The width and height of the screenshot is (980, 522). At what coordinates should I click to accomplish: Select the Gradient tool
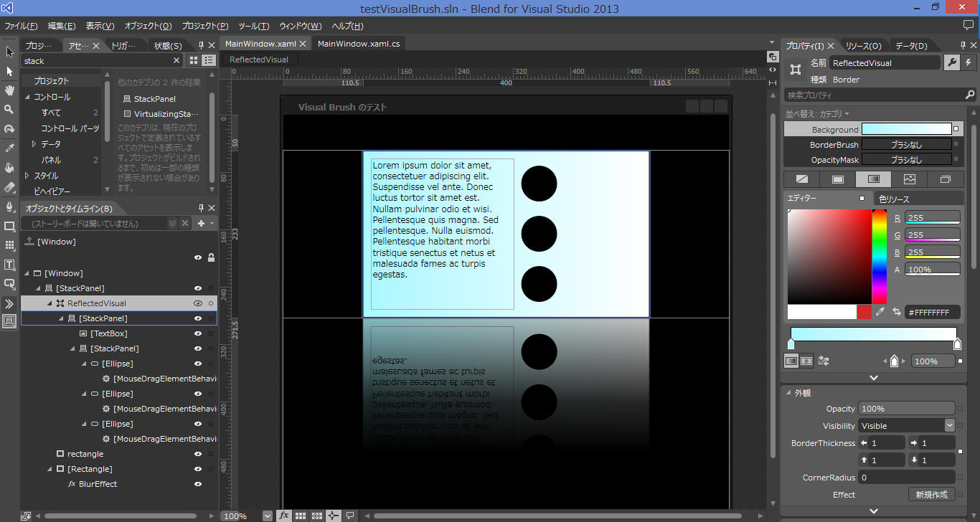(x=9, y=187)
